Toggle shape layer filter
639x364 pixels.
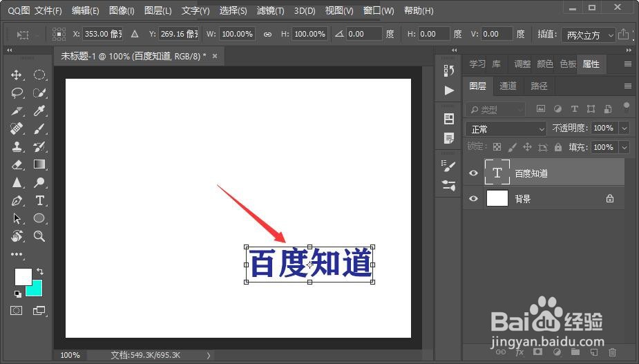[x=591, y=109]
